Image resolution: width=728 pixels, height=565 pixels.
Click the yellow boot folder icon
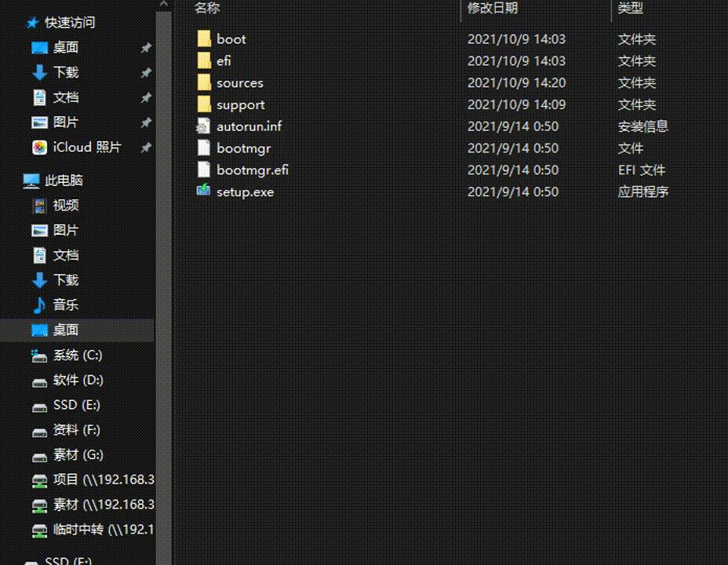(204, 38)
